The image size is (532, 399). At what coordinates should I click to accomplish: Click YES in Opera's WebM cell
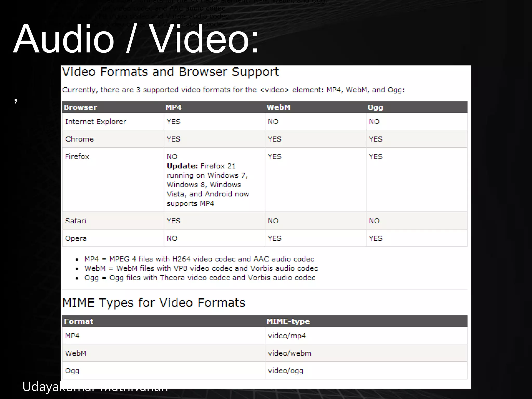275,238
